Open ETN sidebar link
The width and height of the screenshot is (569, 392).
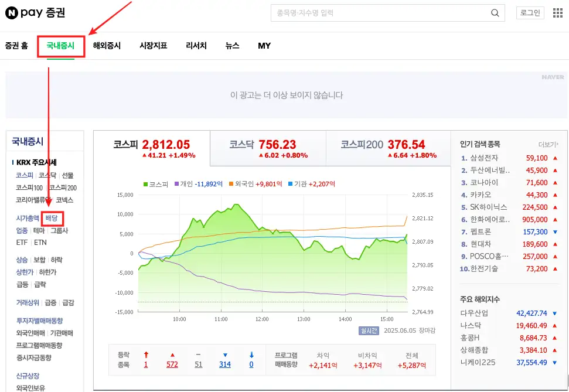40,243
